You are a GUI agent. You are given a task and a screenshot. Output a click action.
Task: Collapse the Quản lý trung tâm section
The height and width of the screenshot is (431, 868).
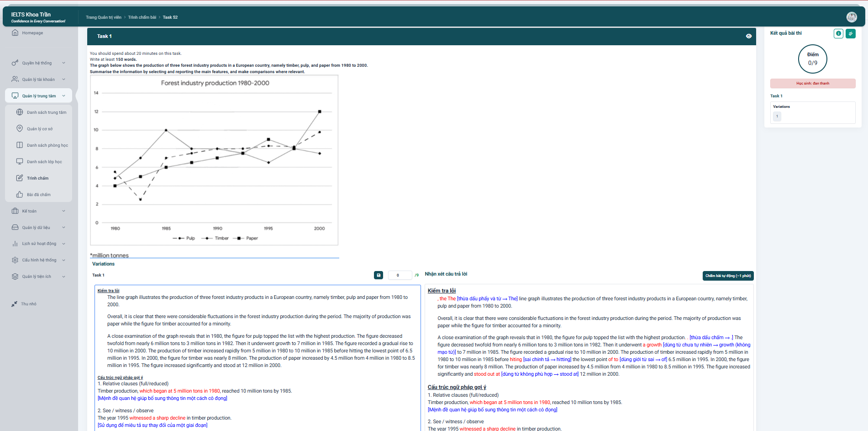pyautogui.click(x=63, y=96)
